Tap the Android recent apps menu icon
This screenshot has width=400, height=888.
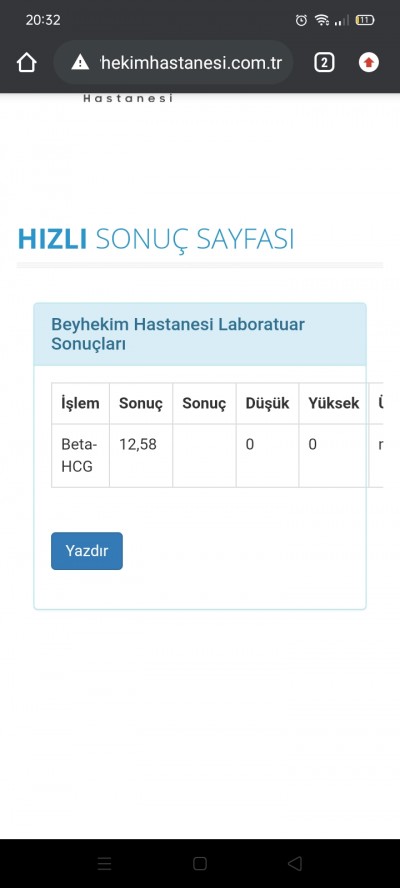click(x=104, y=863)
